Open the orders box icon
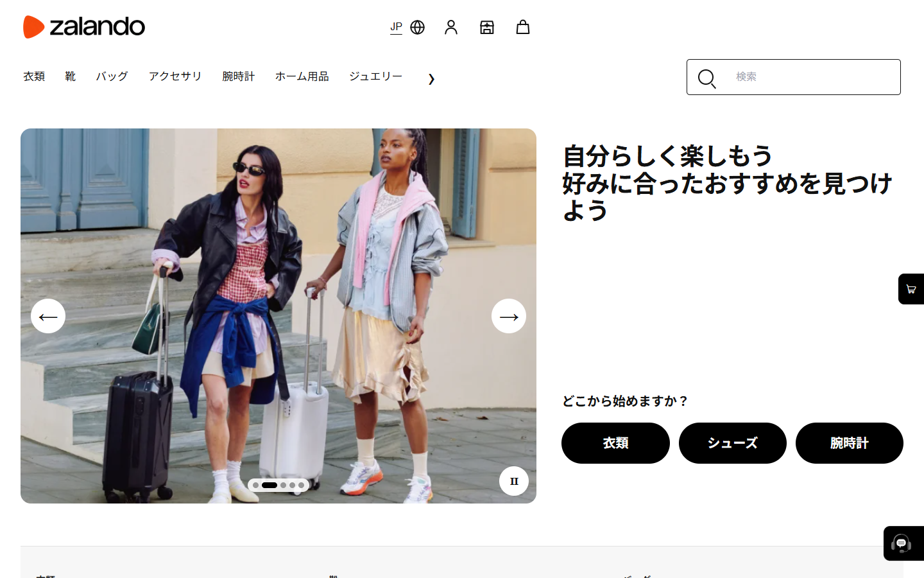Screen dimensions: 924x578 [487, 27]
